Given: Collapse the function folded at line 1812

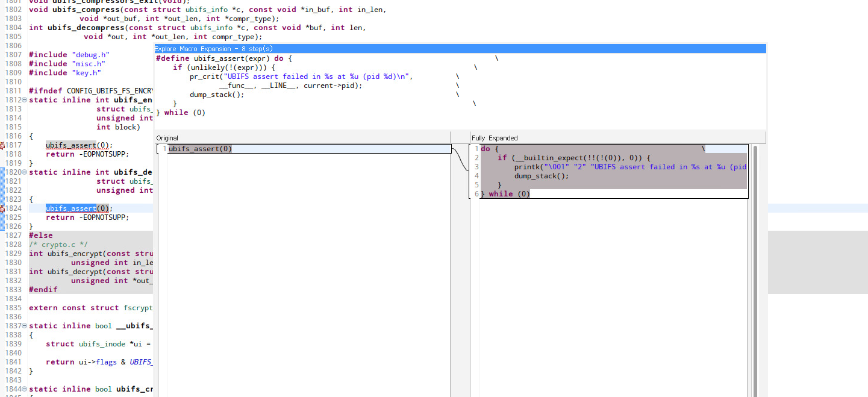Looking at the screenshot, I should point(25,100).
